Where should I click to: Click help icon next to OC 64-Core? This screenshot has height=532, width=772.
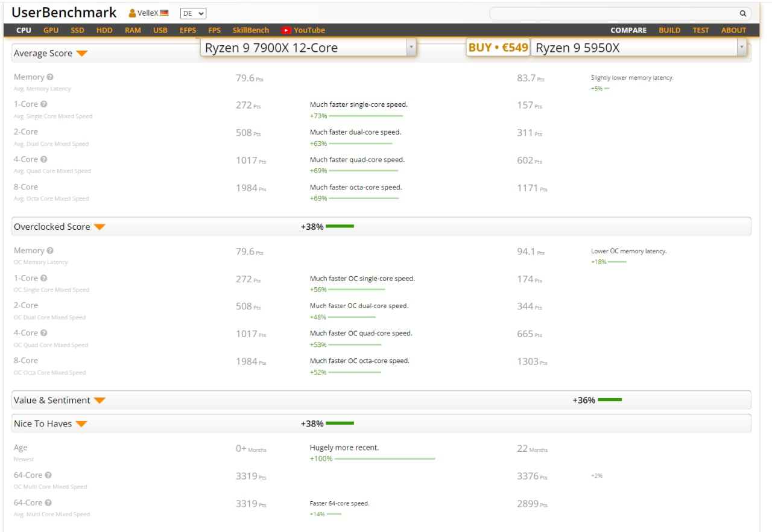(48, 475)
